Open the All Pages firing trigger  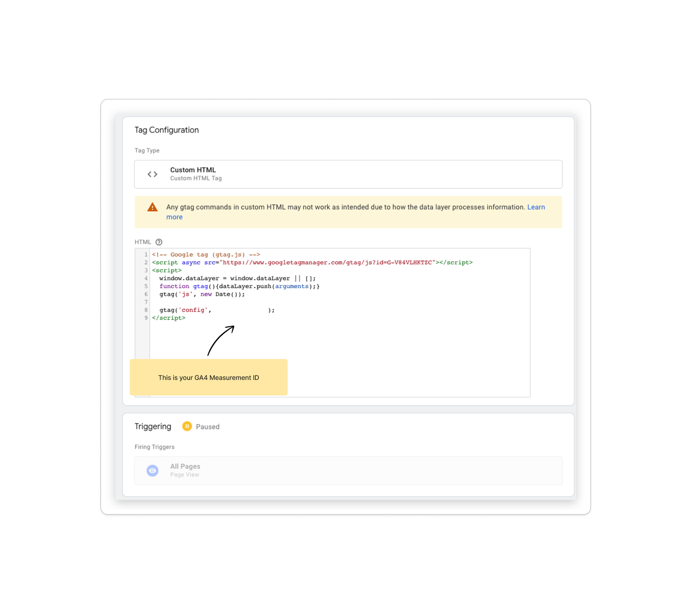tap(348, 470)
